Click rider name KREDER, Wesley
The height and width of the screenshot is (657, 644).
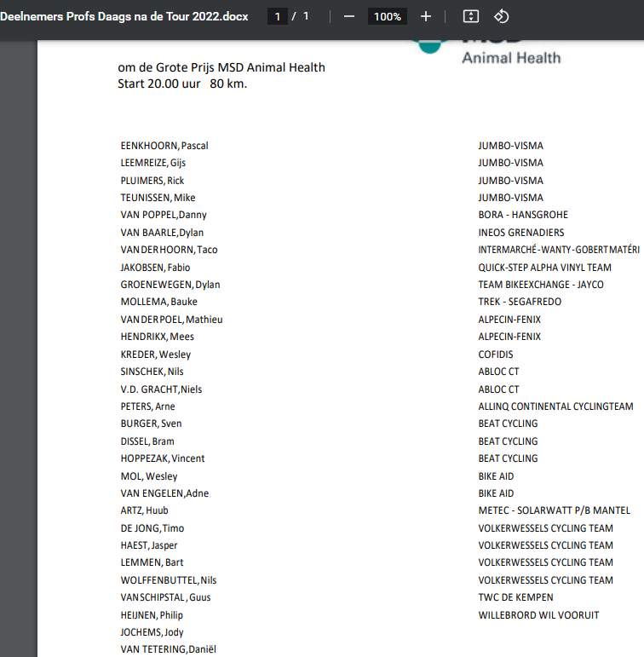pyautogui.click(x=155, y=354)
